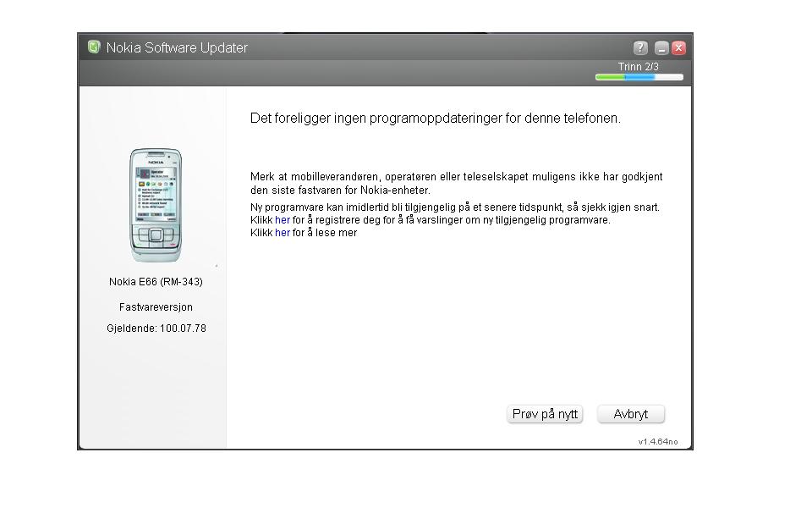The image size is (812, 508).
Task: Click the Nokia Software Updater app icon
Action: [x=94, y=47]
